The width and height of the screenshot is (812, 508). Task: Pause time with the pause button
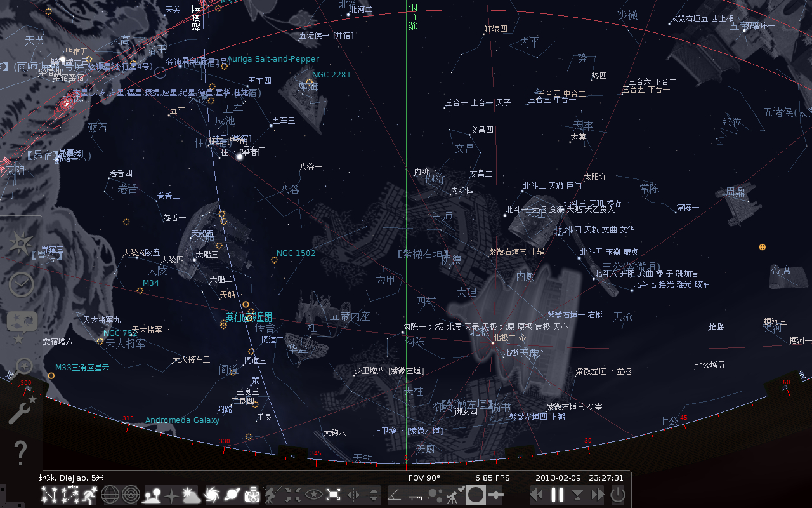[x=557, y=495]
